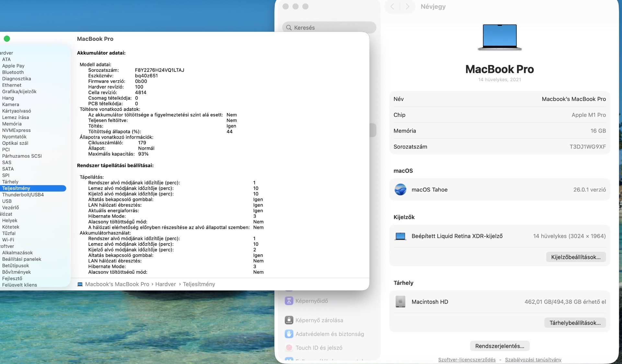The width and height of the screenshot is (622, 364).
Task: Go back with the left chevron
Action: 392,6
